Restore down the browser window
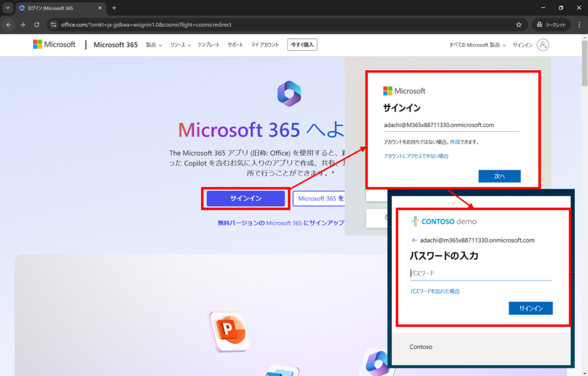Viewport: 588px width, 376px height. click(561, 8)
